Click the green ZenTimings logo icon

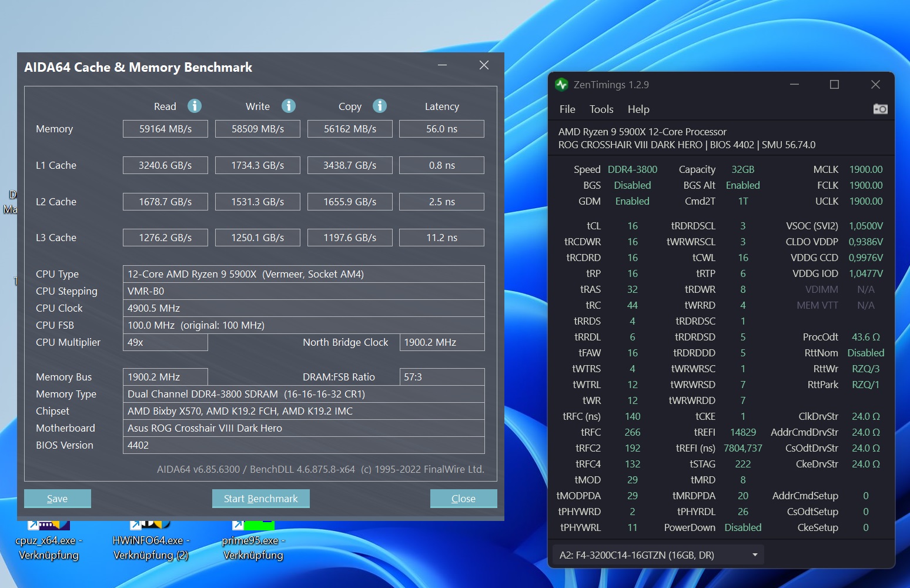tap(563, 85)
